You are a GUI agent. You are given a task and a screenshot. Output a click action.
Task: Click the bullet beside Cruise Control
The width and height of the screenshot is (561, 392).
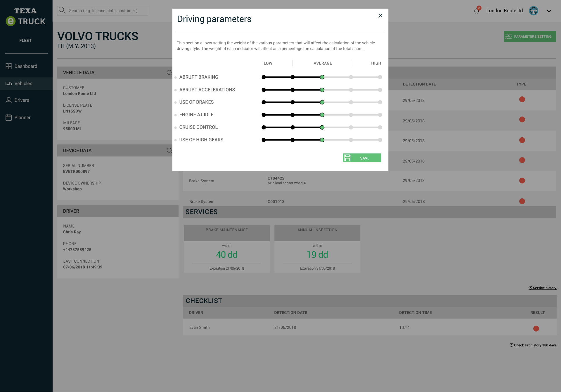pos(176,128)
